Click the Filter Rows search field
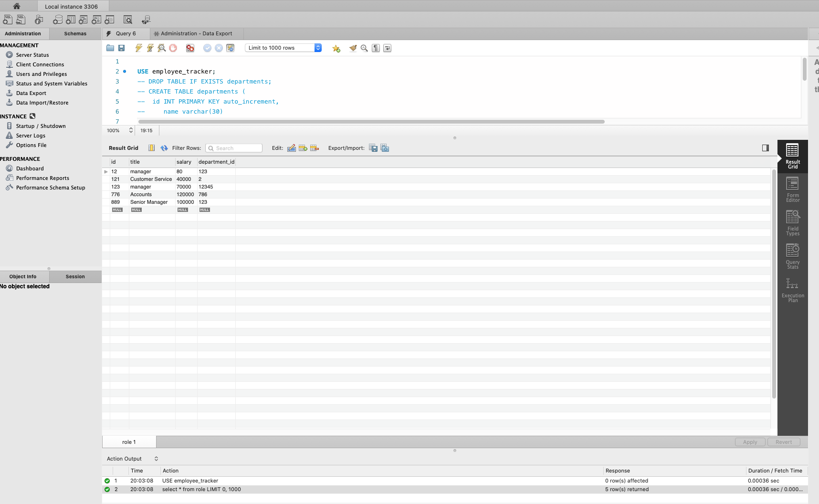819x504 pixels. pyautogui.click(x=234, y=148)
